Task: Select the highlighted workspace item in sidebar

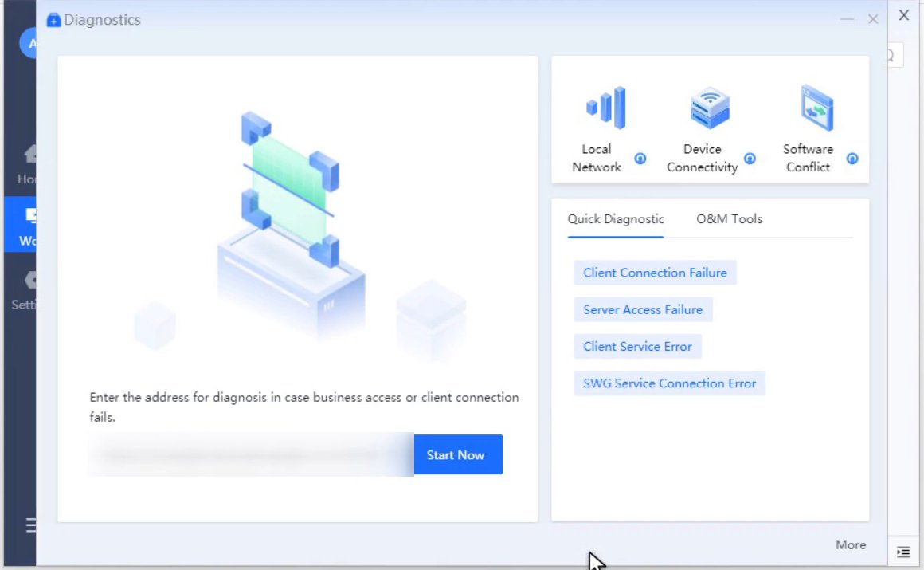Action: click(x=22, y=225)
